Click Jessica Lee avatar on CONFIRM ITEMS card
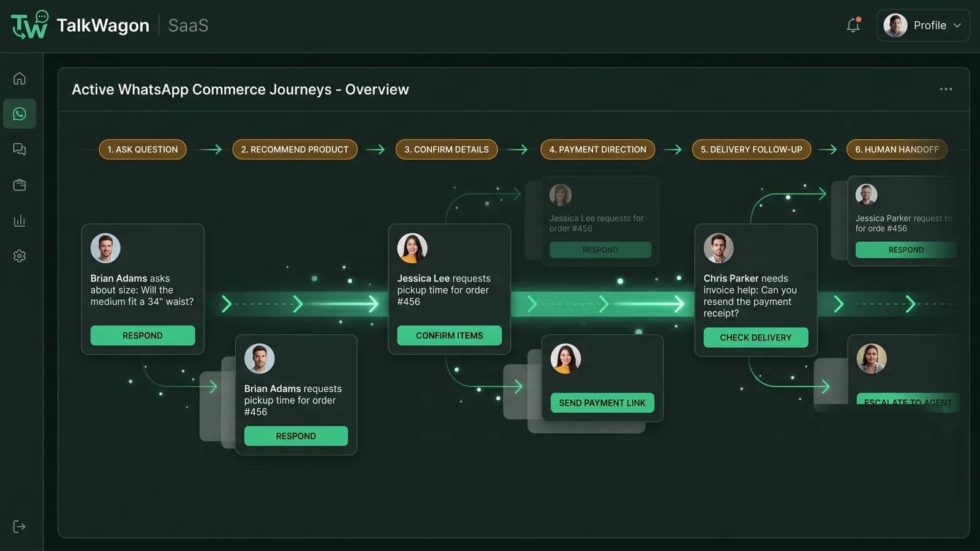The width and height of the screenshot is (980, 551). [x=412, y=248]
